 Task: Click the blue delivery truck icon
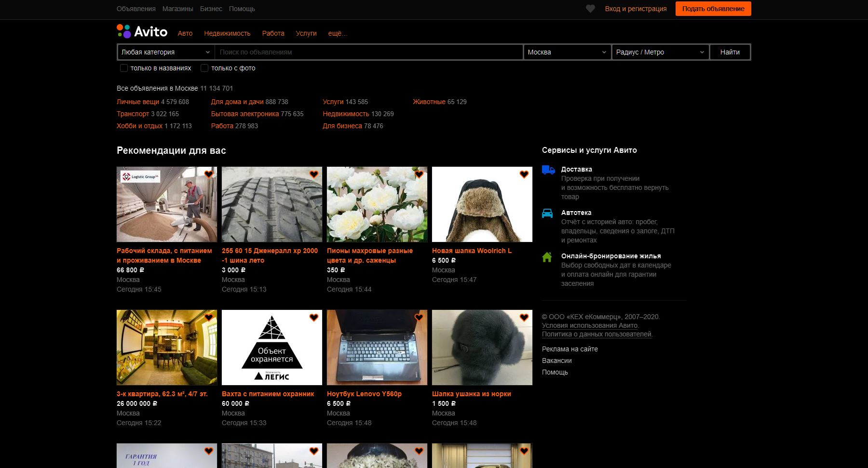point(548,170)
